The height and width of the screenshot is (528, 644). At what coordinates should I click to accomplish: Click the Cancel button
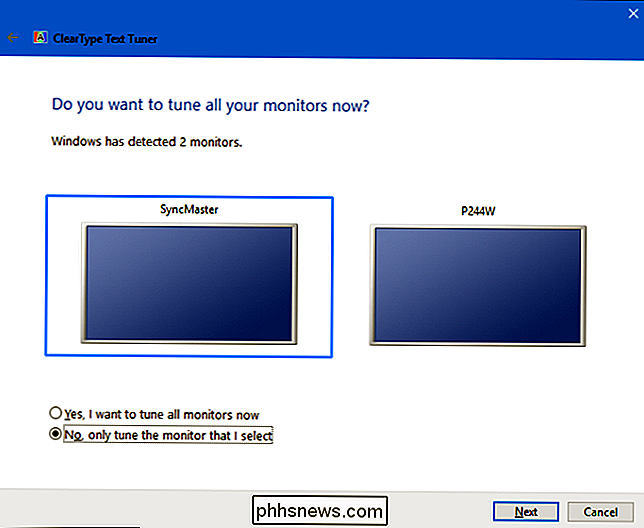[x=600, y=512]
